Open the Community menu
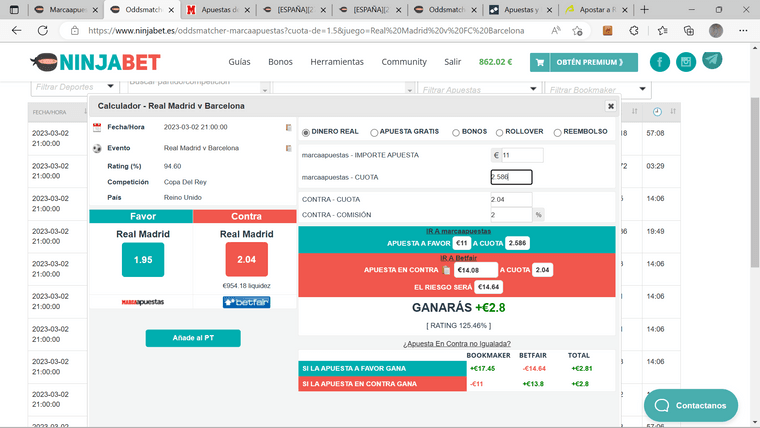 pyautogui.click(x=404, y=62)
